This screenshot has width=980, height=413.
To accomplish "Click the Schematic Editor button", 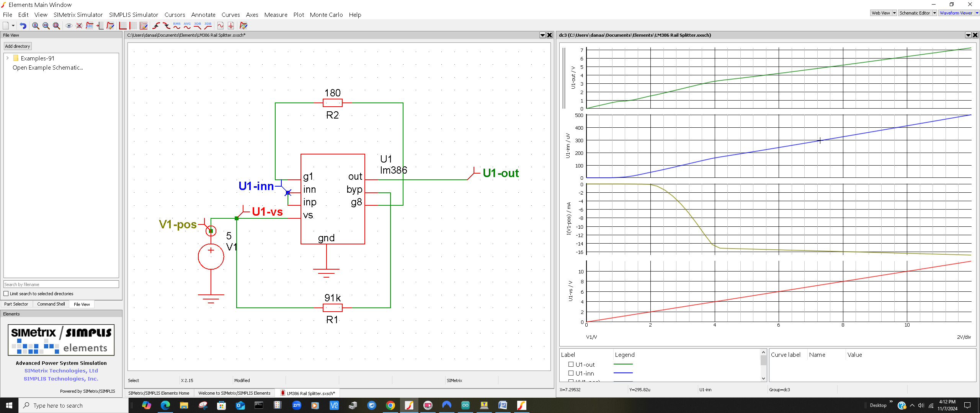I will tap(915, 13).
